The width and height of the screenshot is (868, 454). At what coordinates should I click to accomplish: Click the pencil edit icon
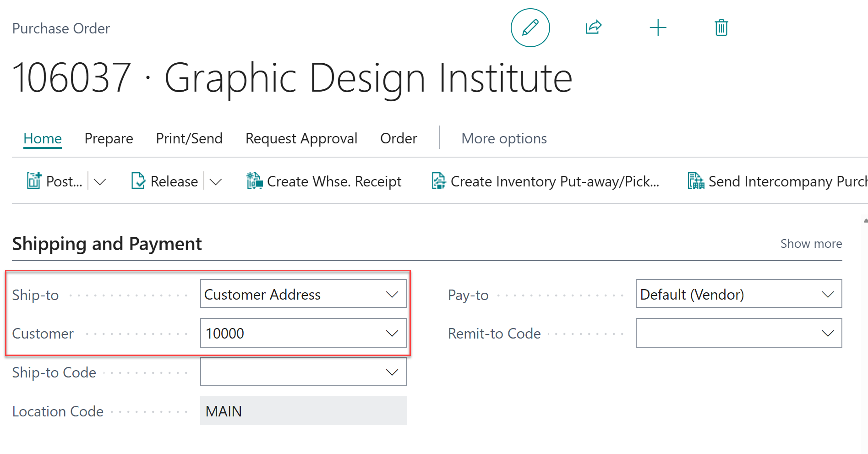530,28
